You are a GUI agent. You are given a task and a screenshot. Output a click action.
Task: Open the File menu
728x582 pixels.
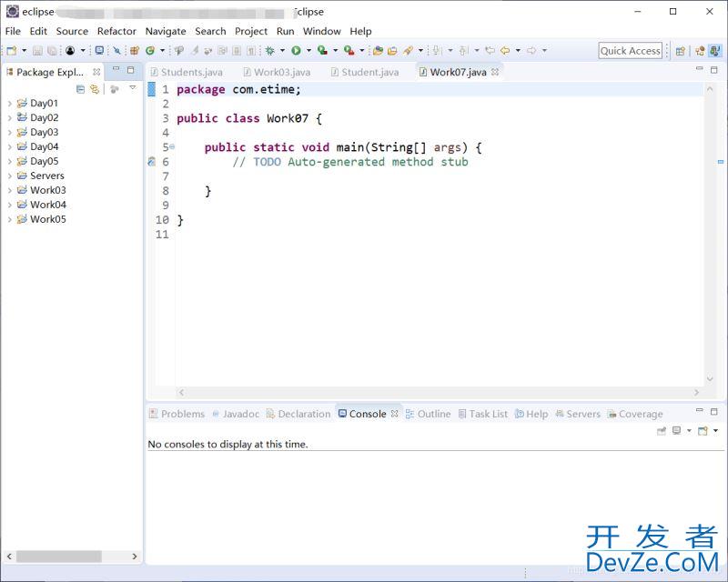pyautogui.click(x=13, y=31)
